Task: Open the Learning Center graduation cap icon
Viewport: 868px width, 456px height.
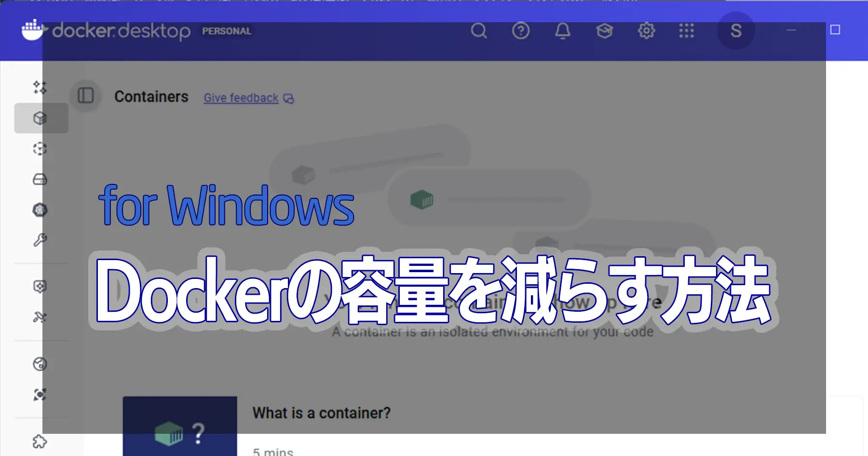Action: [x=604, y=31]
